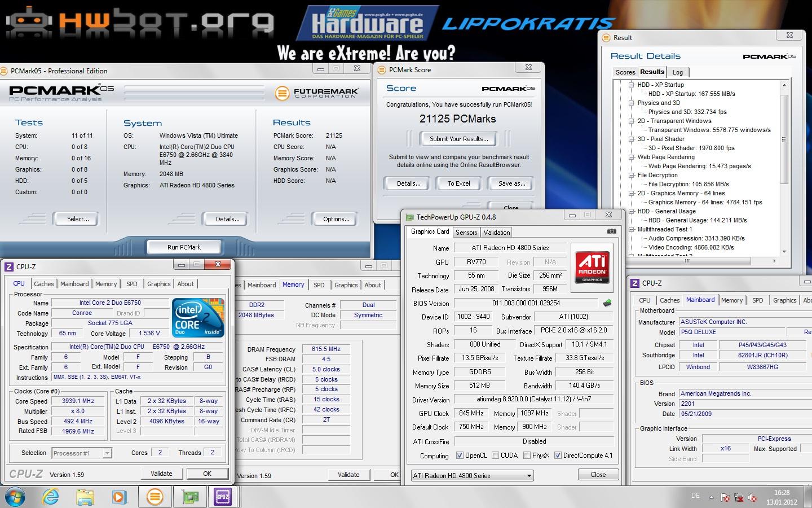The width and height of the screenshot is (812, 508).
Task: Click the CPU-Z title bar Z icon
Action: (9, 266)
